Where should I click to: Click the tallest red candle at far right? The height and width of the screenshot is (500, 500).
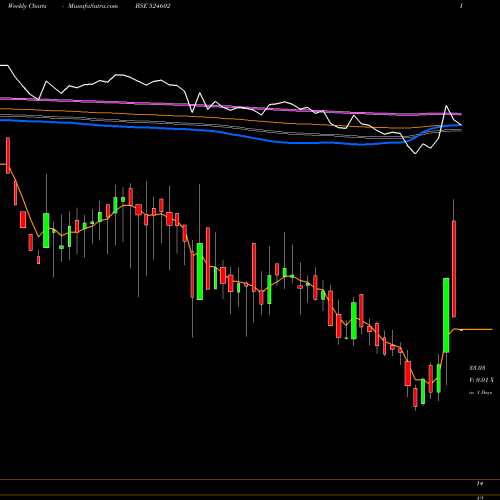click(454, 269)
